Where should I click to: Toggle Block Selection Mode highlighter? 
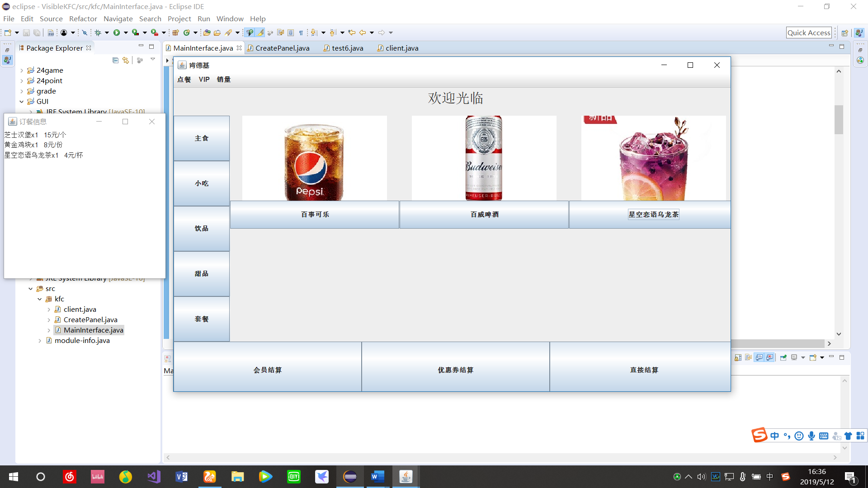[291, 33]
